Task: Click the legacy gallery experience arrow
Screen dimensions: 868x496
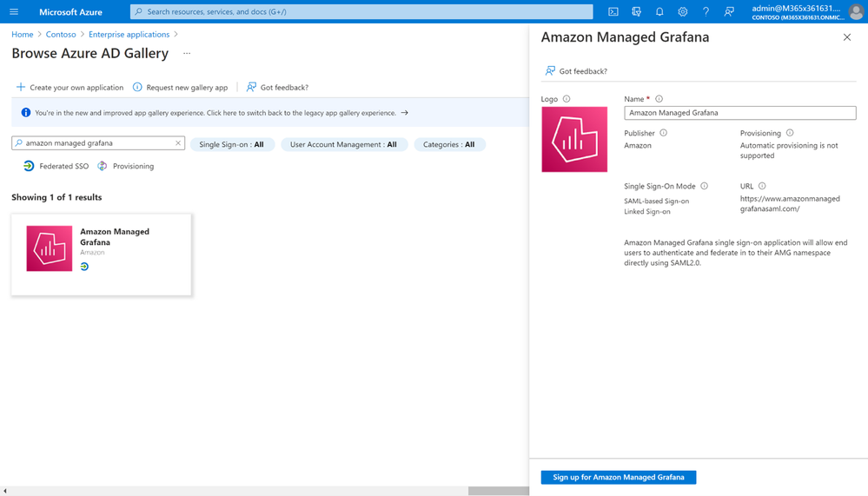Action: [x=405, y=113]
